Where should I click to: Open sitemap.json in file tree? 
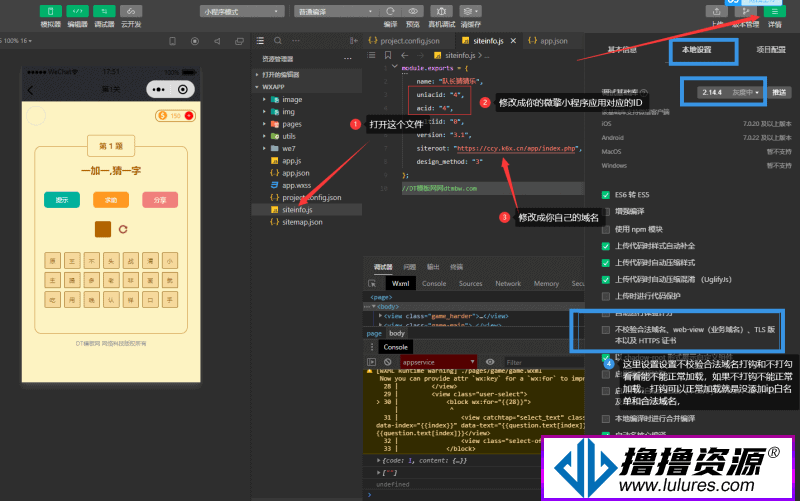tap(302, 222)
